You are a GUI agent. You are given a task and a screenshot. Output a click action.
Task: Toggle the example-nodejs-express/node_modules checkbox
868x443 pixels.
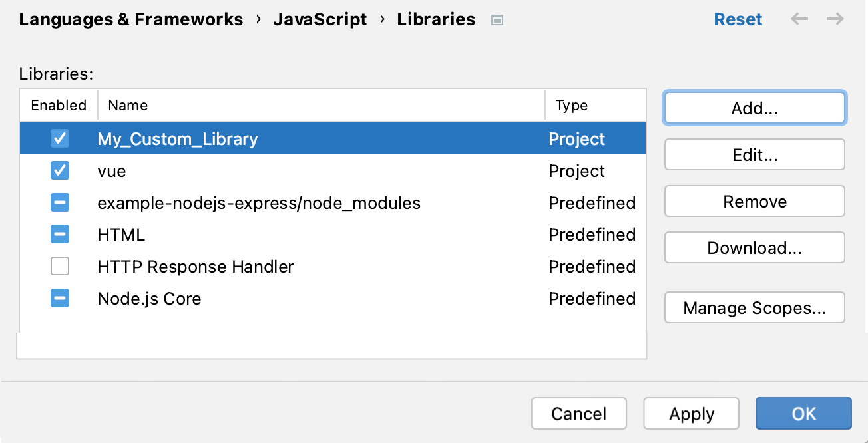[60, 202]
